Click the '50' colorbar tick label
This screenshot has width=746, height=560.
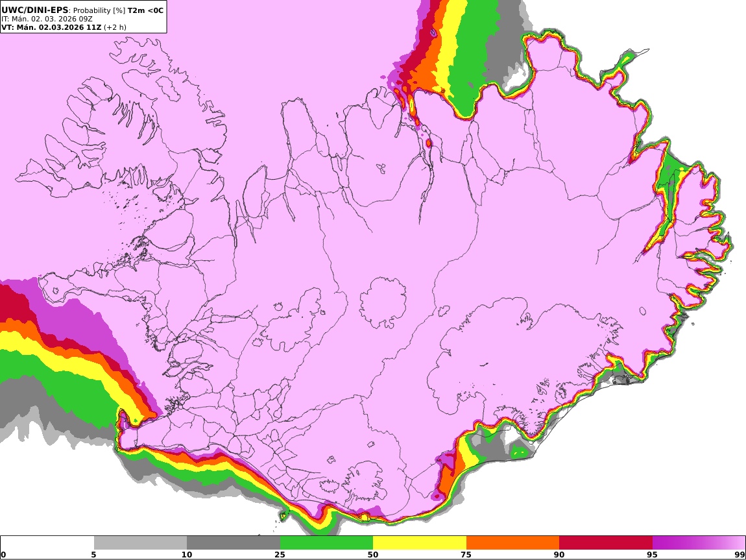[373, 555]
